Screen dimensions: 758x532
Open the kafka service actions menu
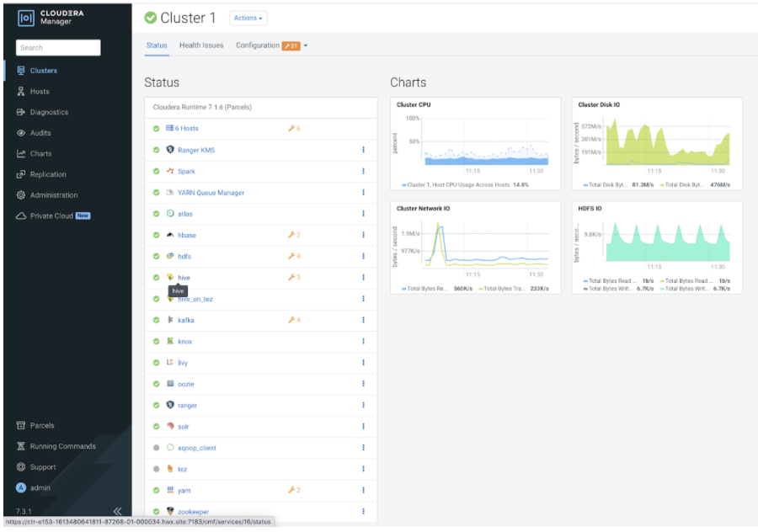click(x=363, y=320)
